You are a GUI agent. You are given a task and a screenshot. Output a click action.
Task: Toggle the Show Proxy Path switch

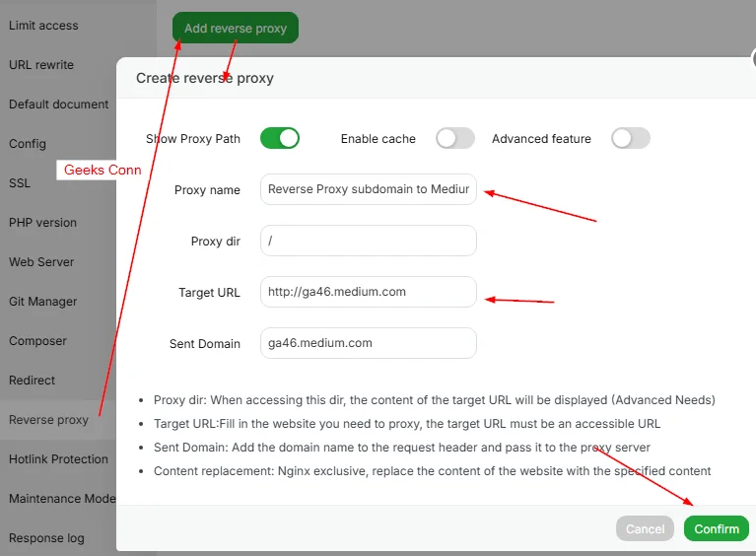click(x=280, y=138)
